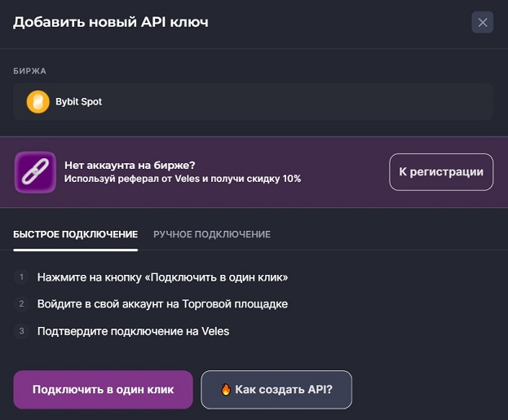Click the step 2 number badge

[x=22, y=304]
